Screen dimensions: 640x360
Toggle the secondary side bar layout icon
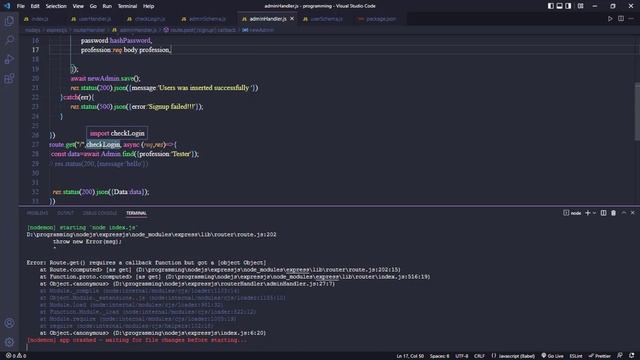click(568, 6)
